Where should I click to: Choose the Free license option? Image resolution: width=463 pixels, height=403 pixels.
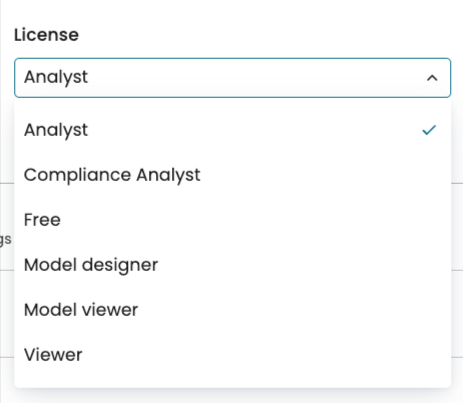coord(232,220)
